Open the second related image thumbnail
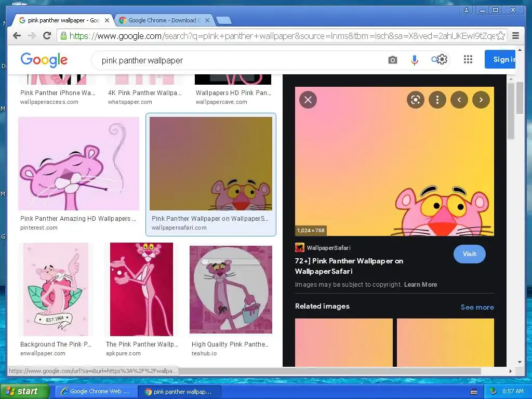Image resolution: width=532 pixels, height=399 pixels. 445,342
